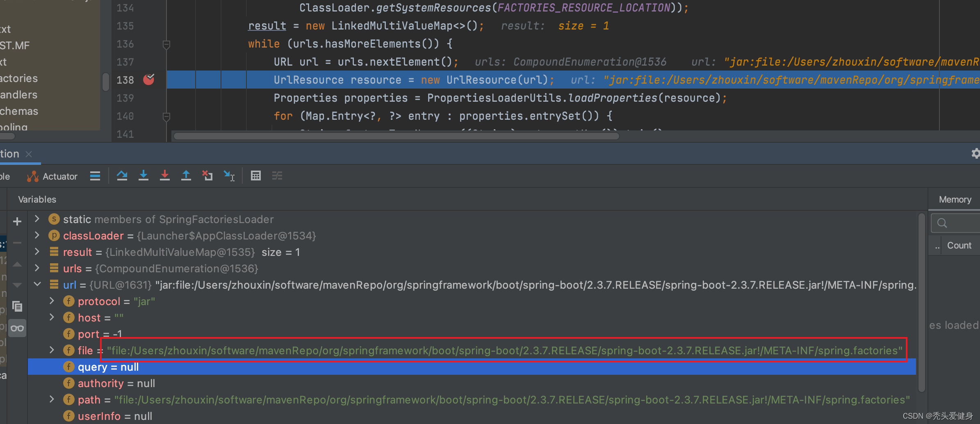This screenshot has height=424, width=980.
Task: Click the copy icon in the Variables sidebar
Action: coord(17,306)
